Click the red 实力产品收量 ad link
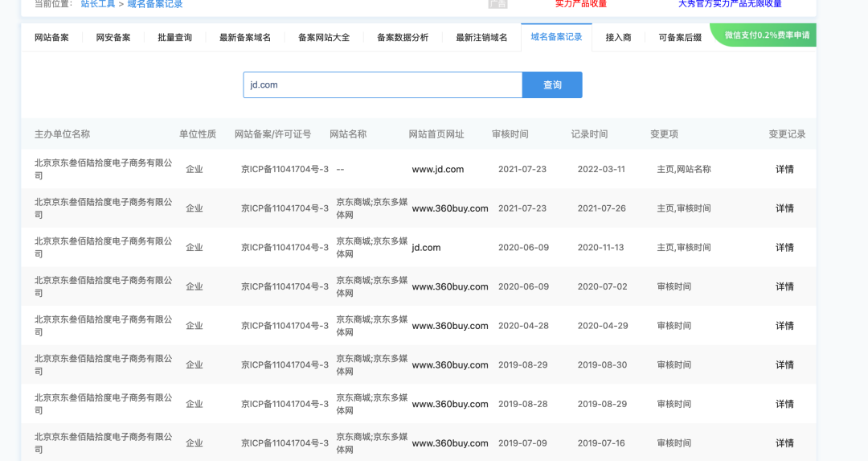This screenshot has width=868, height=461. (581, 4)
